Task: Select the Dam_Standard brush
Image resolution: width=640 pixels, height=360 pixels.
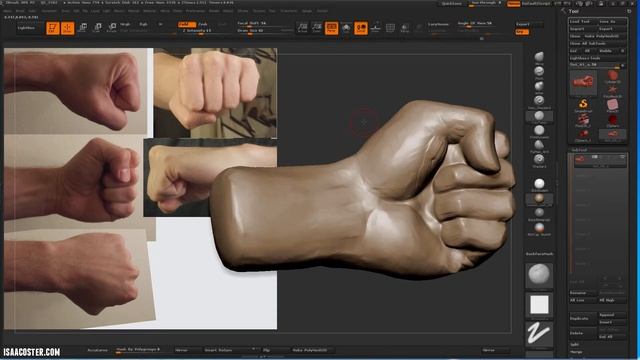Action: tap(539, 101)
